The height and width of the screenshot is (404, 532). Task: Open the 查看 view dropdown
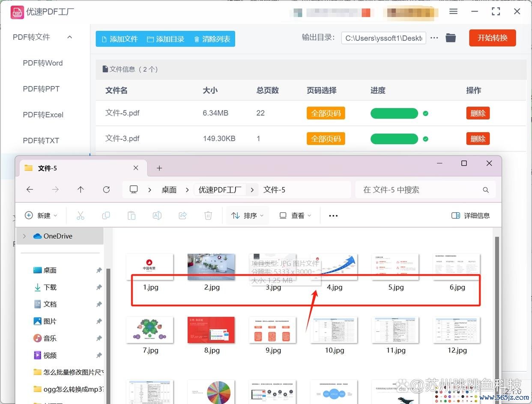pyautogui.click(x=295, y=216)
